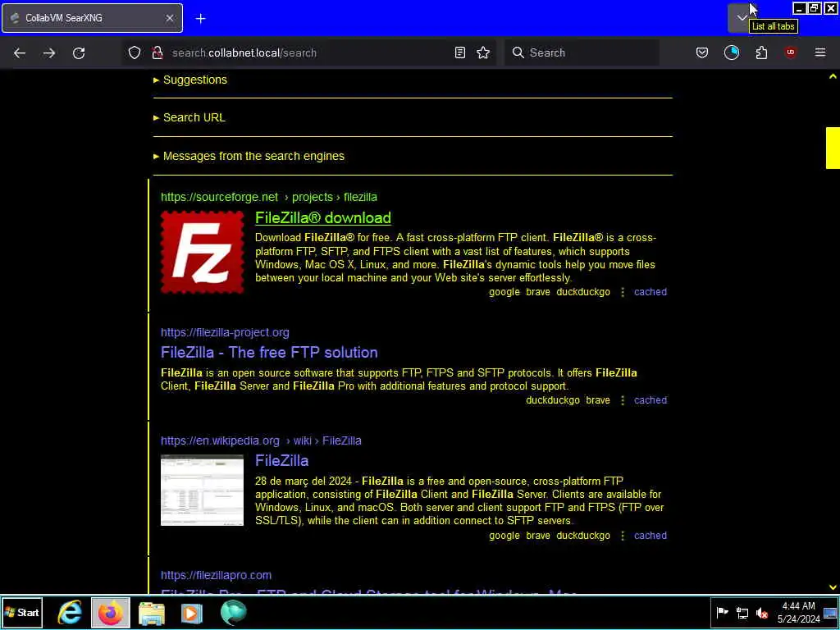Screen dimensions: 840x630
Task: Open the Windows Start menu
Action: click(x=22, y=613)
